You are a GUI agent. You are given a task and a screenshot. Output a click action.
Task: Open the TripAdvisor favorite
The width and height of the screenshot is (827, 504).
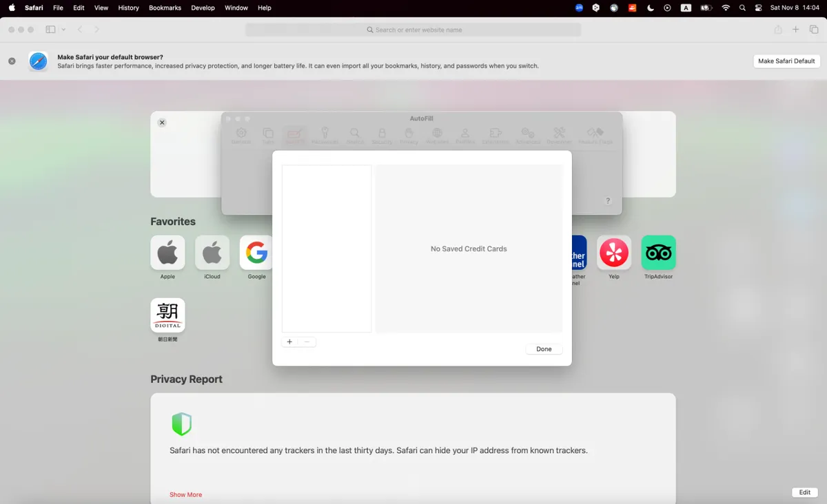(x=658, y=253)
